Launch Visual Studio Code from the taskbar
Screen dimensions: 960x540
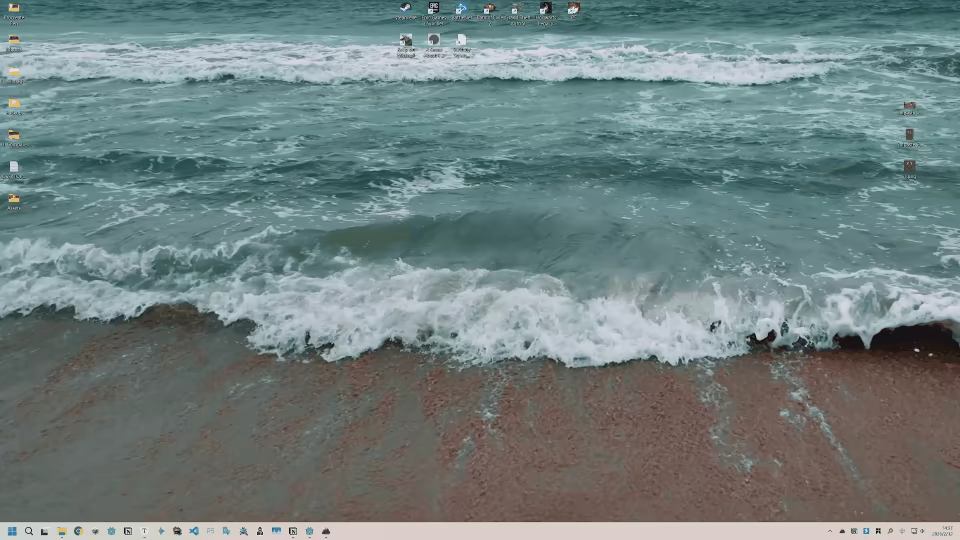(x=194, y=531)
